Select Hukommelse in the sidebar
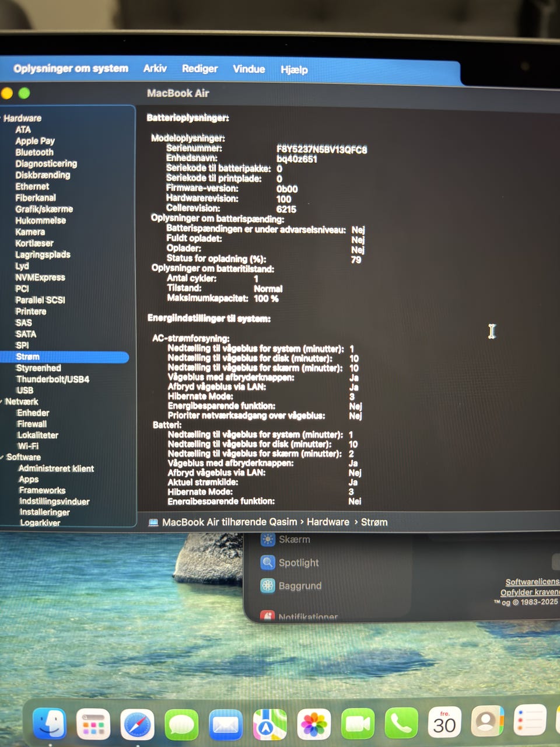560x747 pixels. 40,221
